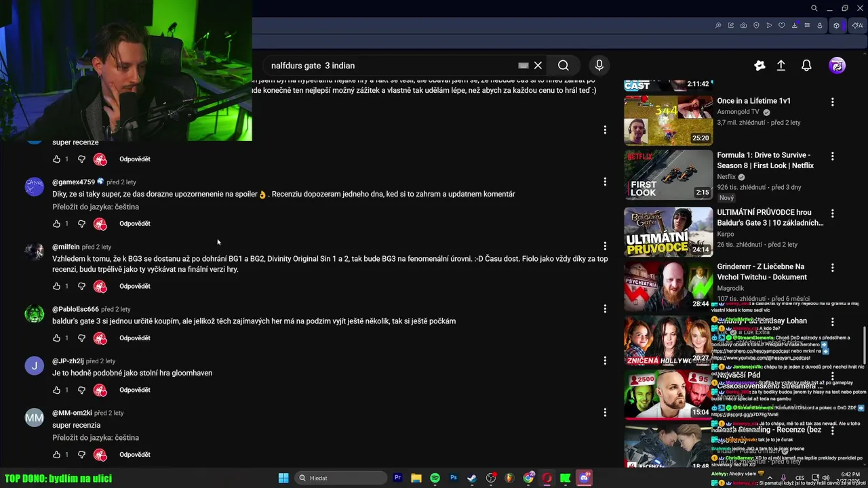Open Opera extensions cube icon

pos(836,26)
